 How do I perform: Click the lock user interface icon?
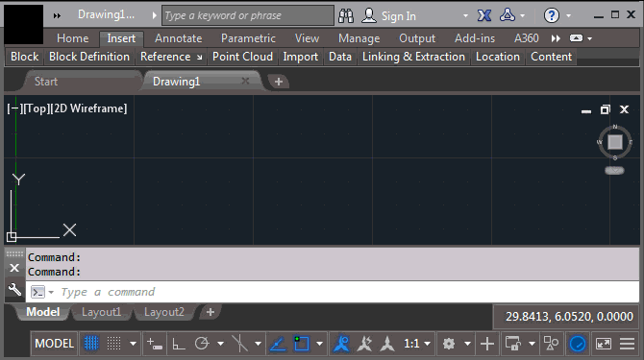(513, 343)
